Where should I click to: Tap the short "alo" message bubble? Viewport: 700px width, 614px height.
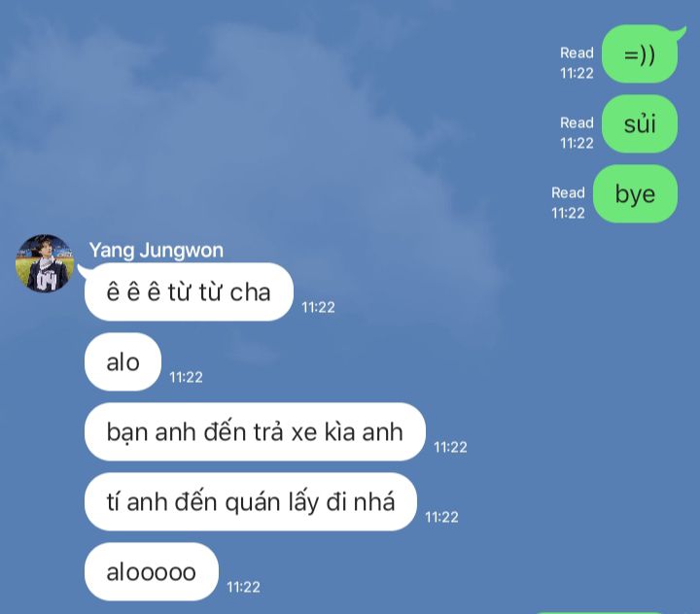[122, 361]
